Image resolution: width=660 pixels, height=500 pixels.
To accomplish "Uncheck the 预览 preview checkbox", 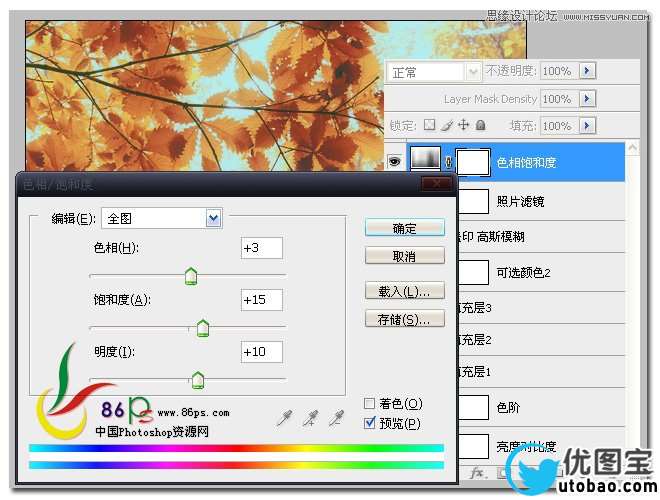I will point(369,423).
